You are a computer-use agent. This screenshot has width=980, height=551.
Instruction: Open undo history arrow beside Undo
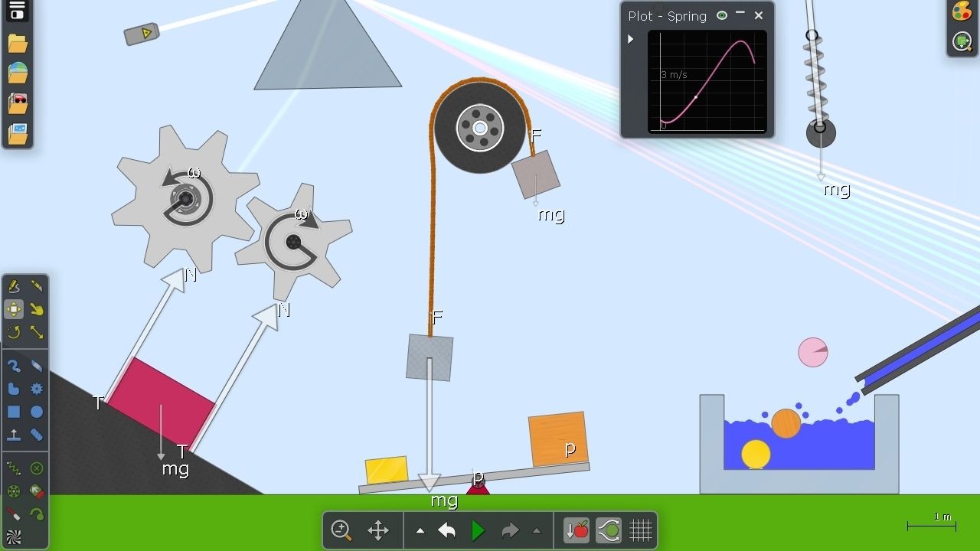[420, 530]
